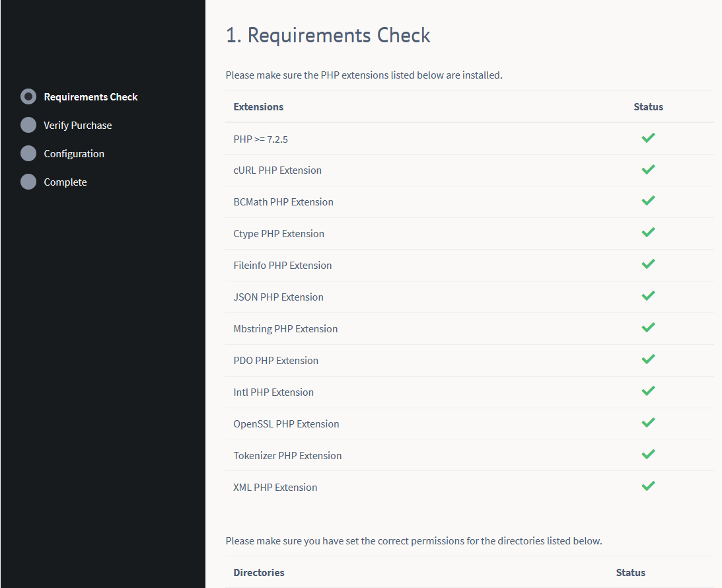
Task: Click the PHP >= 7.2.5 green checkmark
Action: point(648,137)
